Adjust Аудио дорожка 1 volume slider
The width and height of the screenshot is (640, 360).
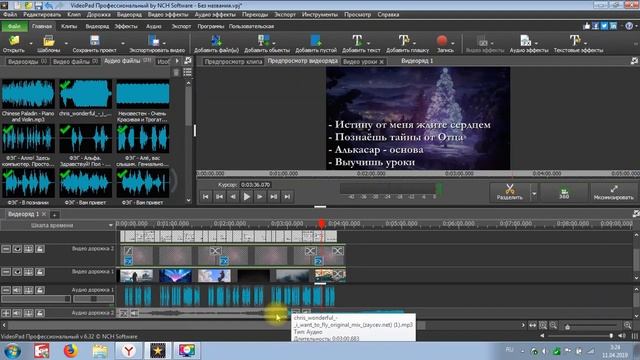pyautogui.click(x=36, y=299)
